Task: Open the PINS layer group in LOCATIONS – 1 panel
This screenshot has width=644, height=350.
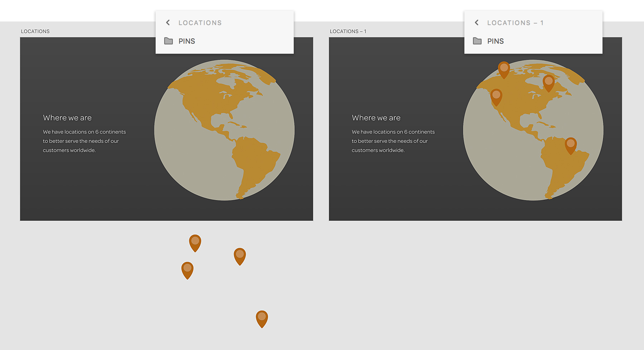Action: [533, 41]
